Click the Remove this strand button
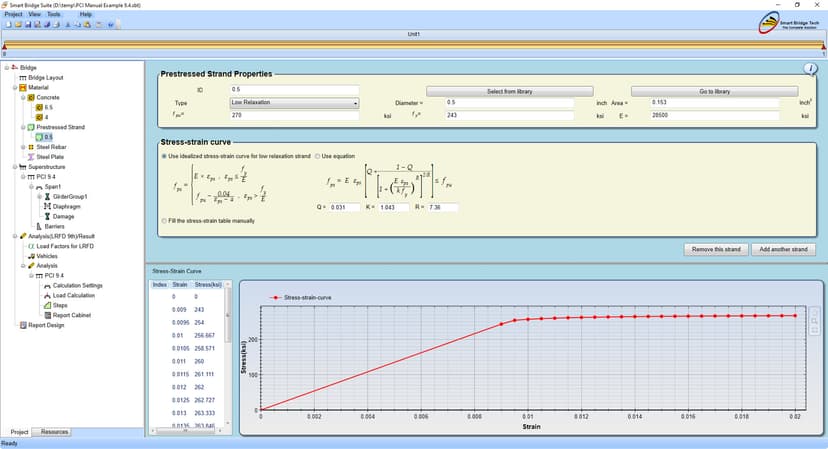This screenshot has height=449, width=828. [716, 249]
